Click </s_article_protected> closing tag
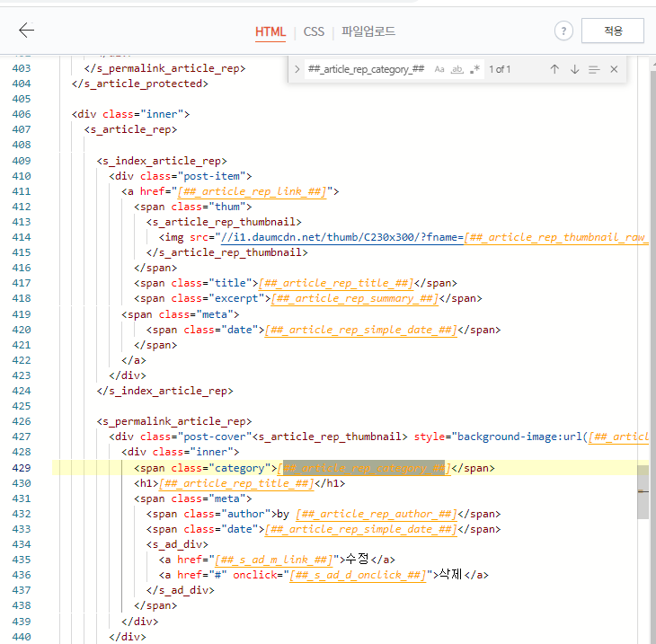 pos(139,84)
